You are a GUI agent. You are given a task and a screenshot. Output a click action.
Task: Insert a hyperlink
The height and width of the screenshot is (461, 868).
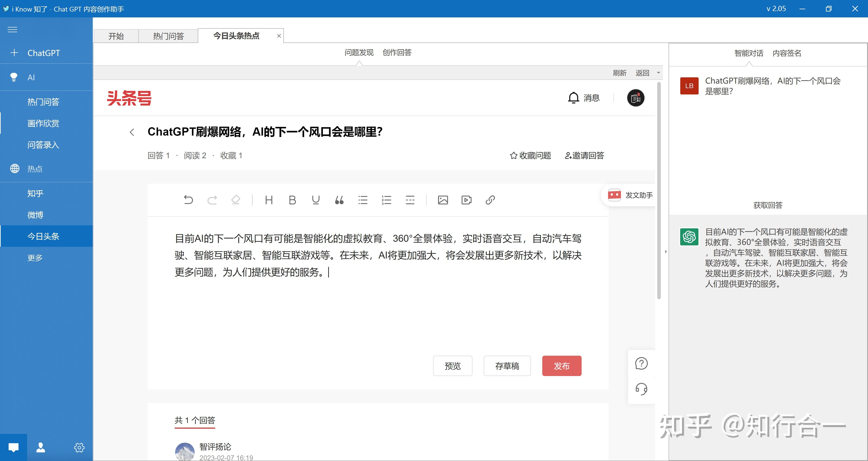tap(490, 200)
